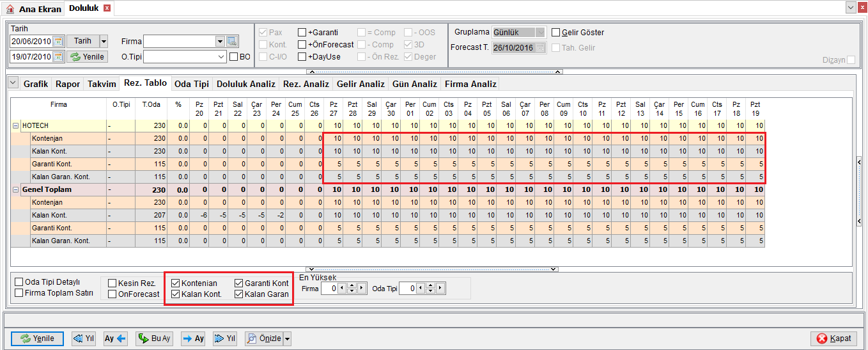
Task: Collapse the filter panel using the top splitter arrow
Action: (432, 71)
